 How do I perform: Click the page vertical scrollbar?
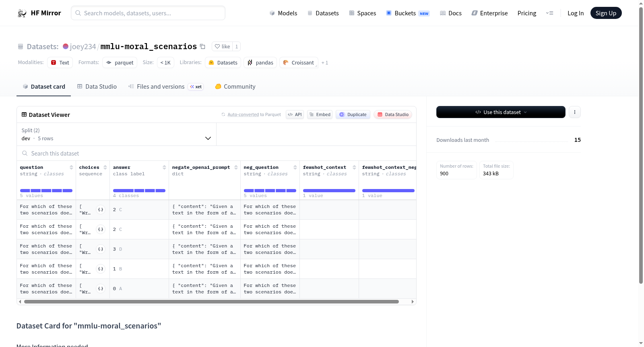click(x=641, y=145)
